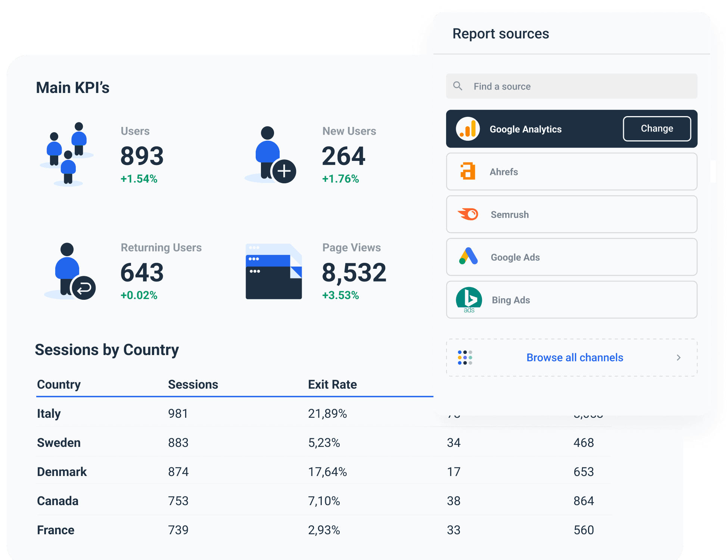Image resolution: width=728 pixels, height=560 pixels.
Task: Expand Browse all channels via its chevron
Action: (678, 357)
